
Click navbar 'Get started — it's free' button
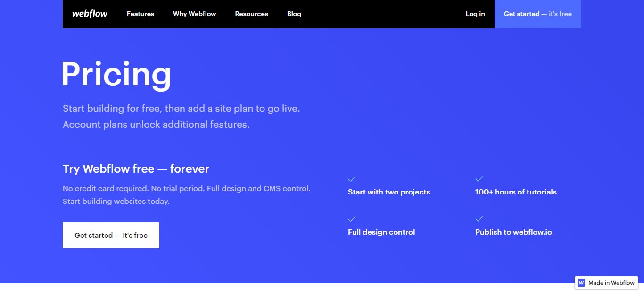tap(538, 14)
